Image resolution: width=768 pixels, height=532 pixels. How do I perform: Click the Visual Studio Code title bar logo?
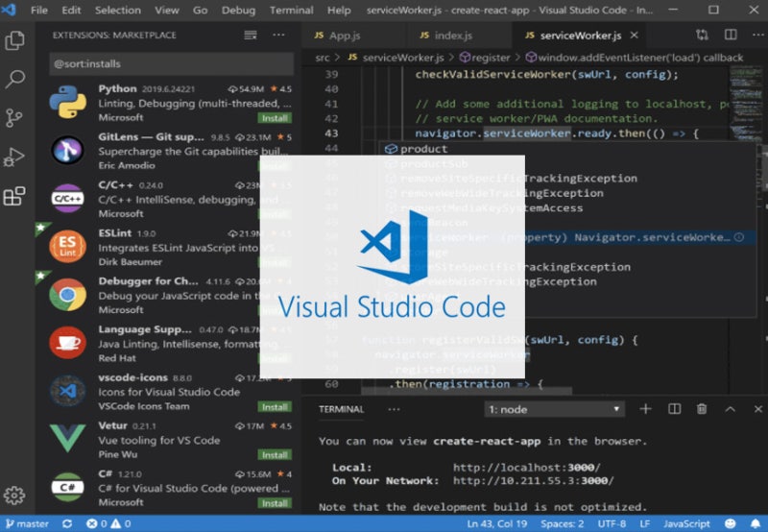[9, 10]
